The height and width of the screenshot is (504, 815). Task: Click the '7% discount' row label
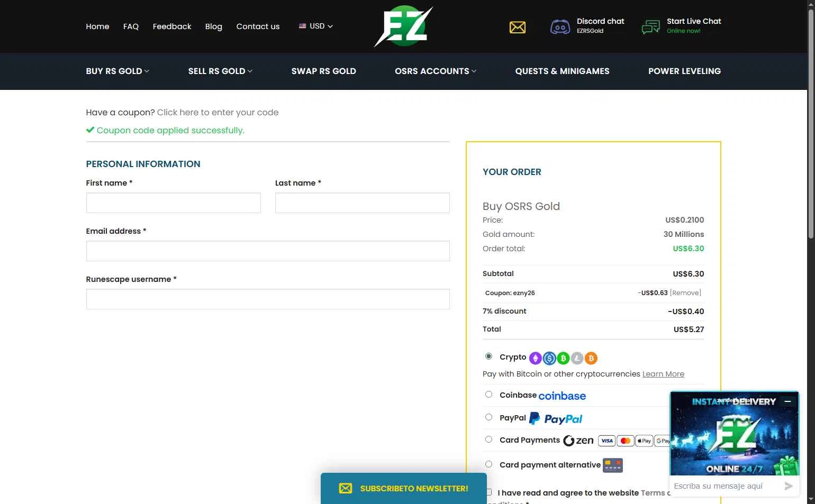click(504, 311)
